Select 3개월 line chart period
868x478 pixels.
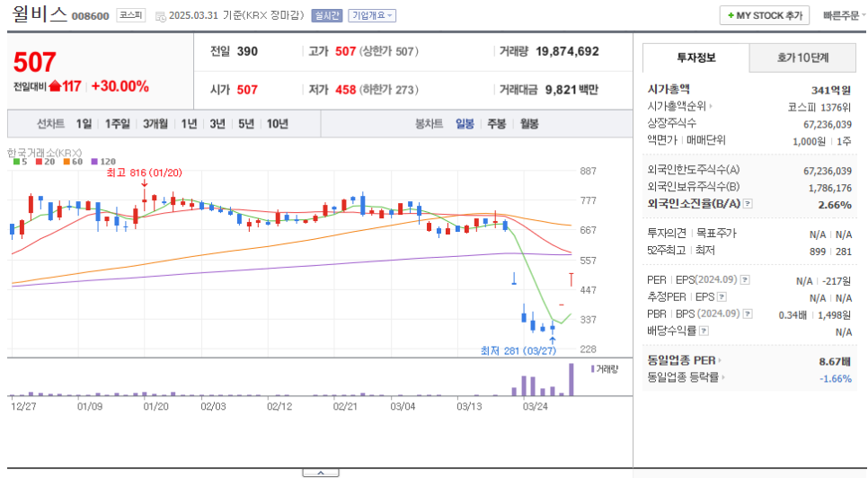[155, 124]
